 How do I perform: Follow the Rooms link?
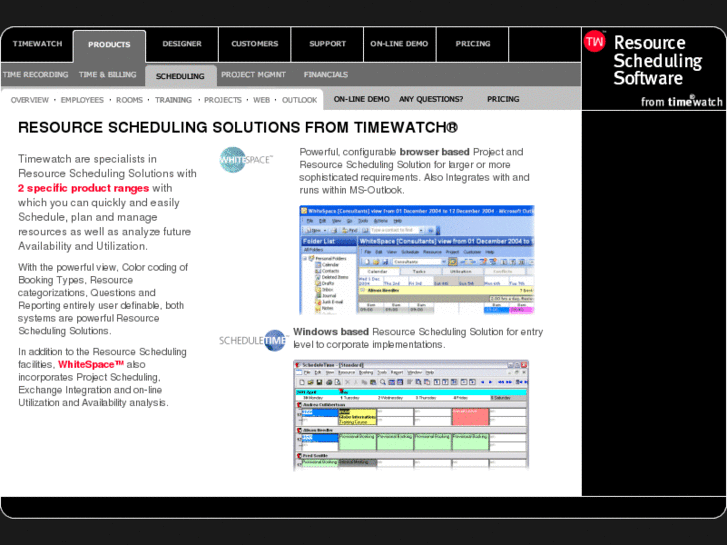point(129,100)
